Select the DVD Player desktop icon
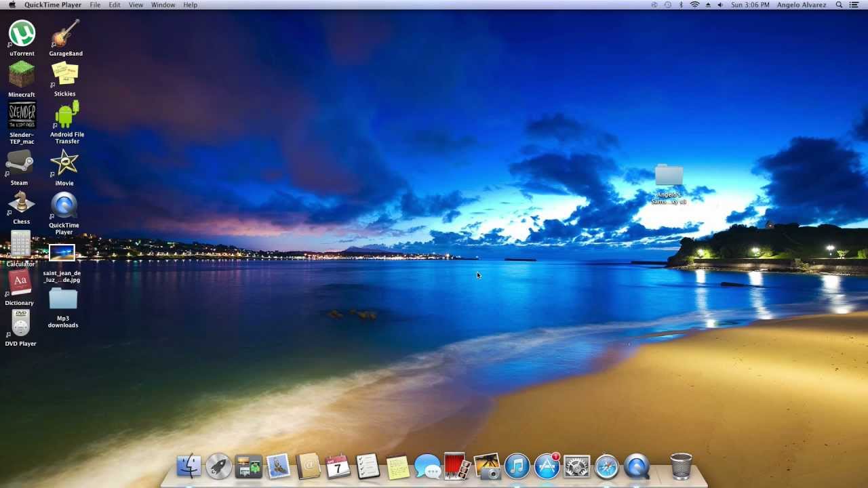868x488 pixels. pos(21,324)
